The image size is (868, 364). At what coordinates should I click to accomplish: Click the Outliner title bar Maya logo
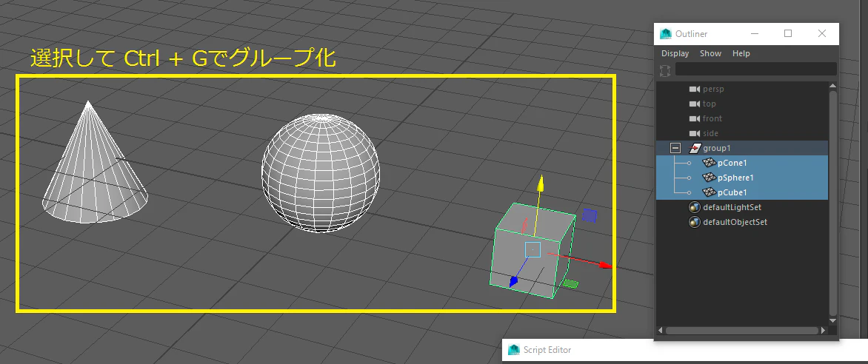click(x=665, y=34)
